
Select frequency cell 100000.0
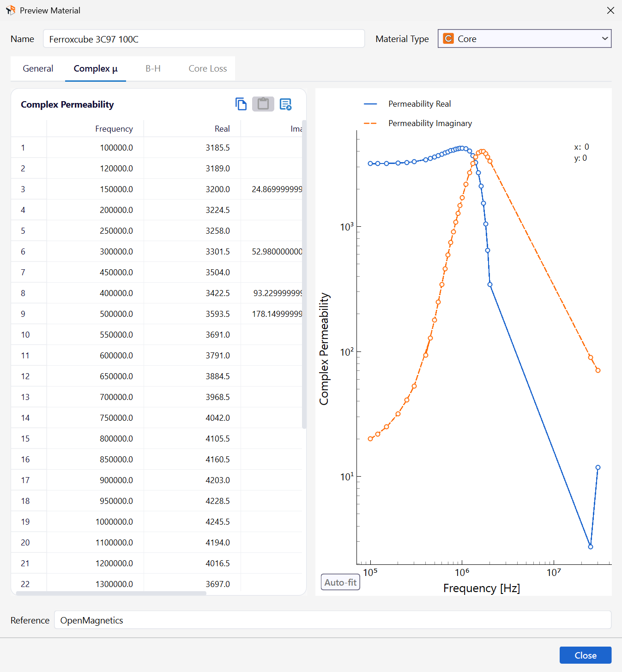click(x=95, y=148)
